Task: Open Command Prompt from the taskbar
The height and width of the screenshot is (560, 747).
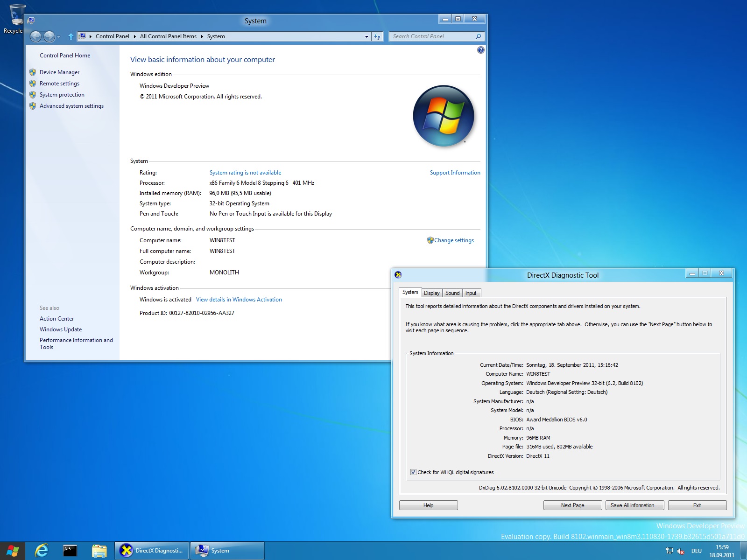Action: [x=70, y=551]
